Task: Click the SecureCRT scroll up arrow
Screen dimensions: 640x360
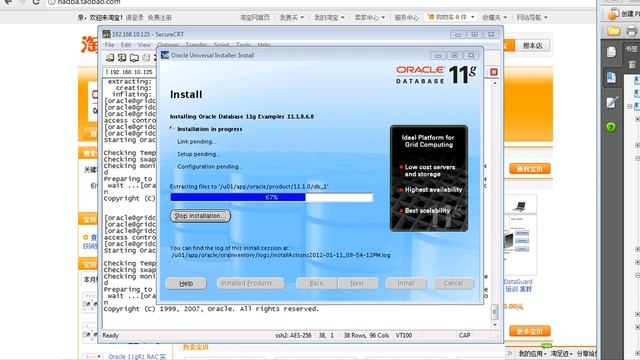Action: (x=494, y=83)
